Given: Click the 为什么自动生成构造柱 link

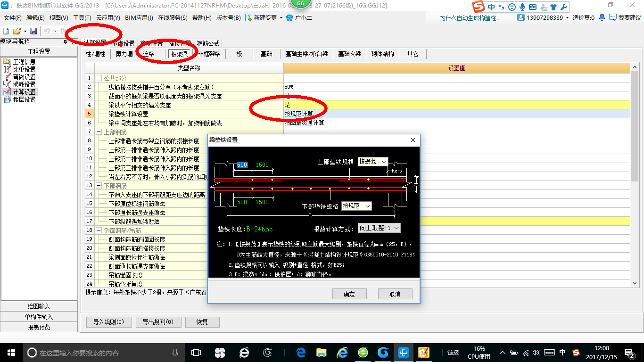Looking at the screenshot, I should click(470, 18).
